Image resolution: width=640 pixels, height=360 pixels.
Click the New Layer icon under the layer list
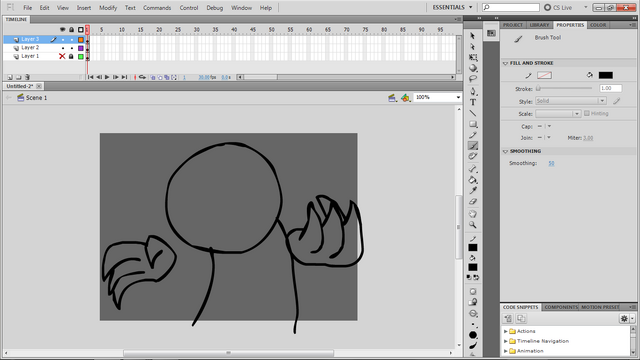pos(10,77)
